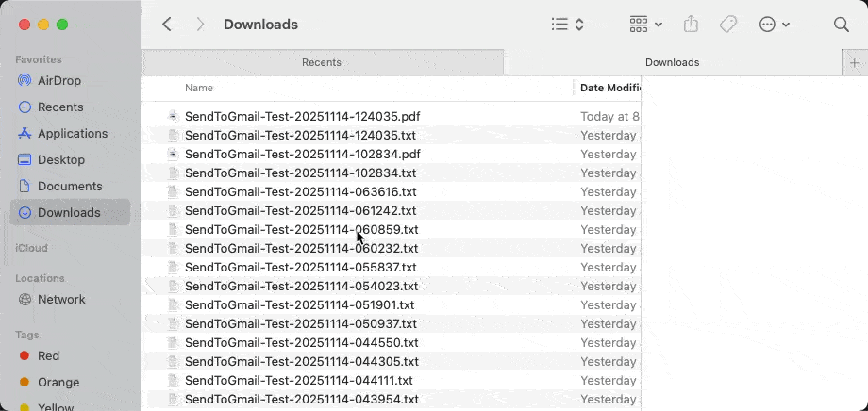Select file SendToGmail-Test-20251114-051901.txt
This screenshot has height=411, width=868.
(299, 305)
